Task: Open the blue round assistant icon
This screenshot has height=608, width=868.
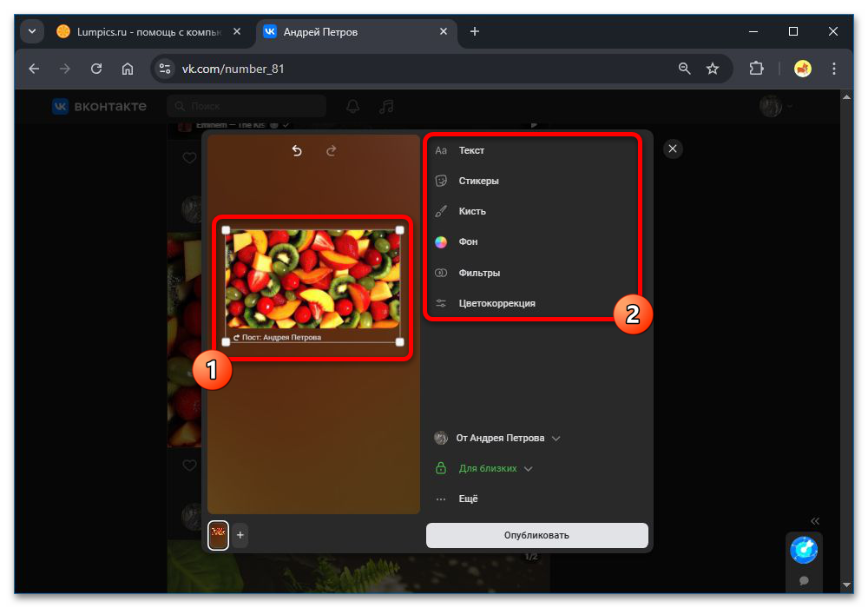Action: (x=804, y=550)
